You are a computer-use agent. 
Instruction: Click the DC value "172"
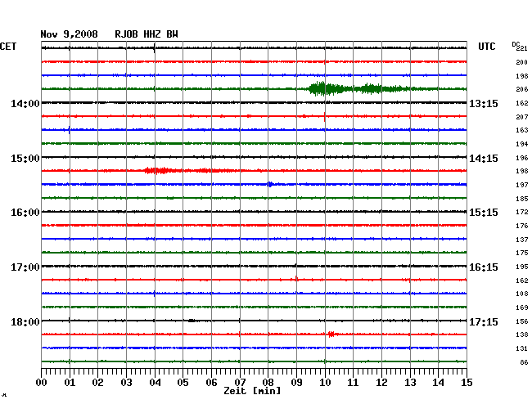(522, 212)
